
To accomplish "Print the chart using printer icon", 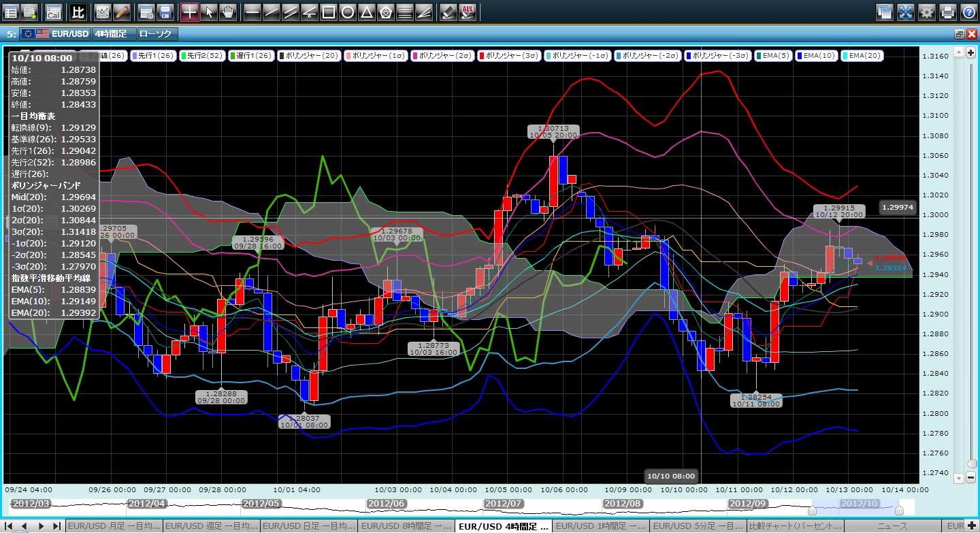I will [947, 12].
